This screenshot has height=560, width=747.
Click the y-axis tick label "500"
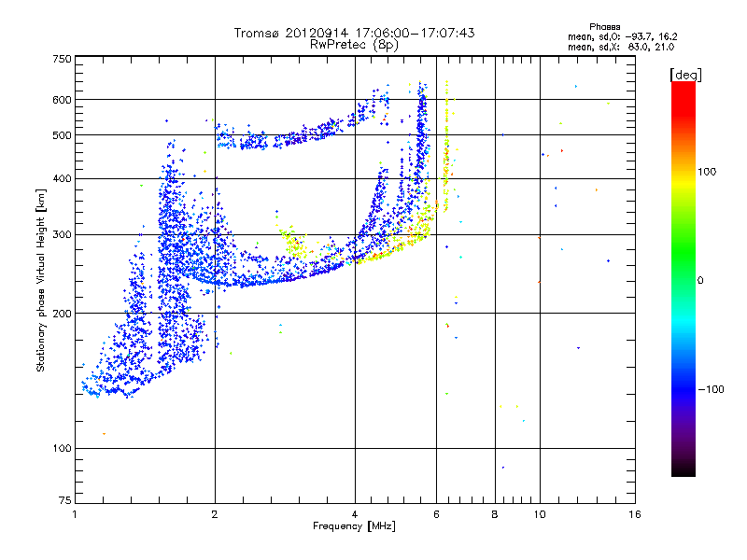tap(62, 135)
